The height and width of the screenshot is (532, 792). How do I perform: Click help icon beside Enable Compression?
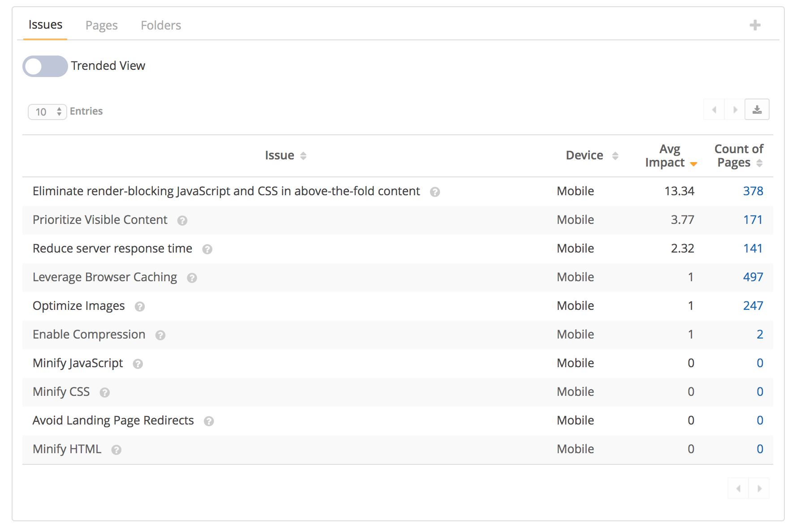(x=160, y=335)
